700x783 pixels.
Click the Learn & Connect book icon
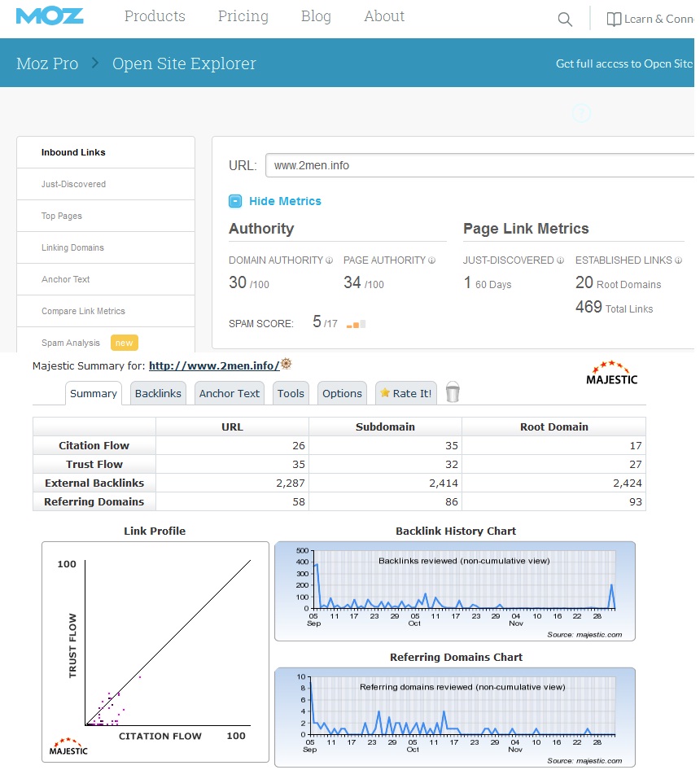[x=614, y=20]
